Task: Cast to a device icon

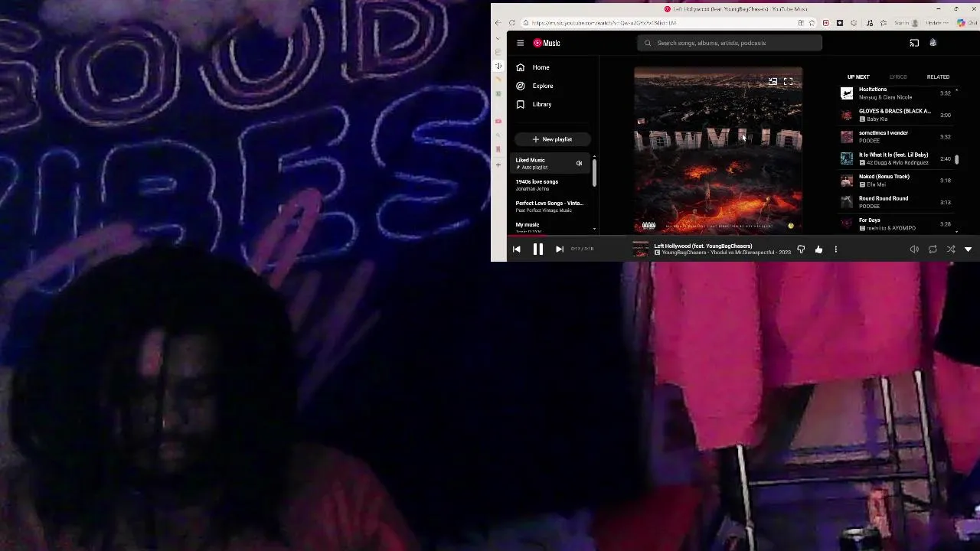Action: (914, 43)
